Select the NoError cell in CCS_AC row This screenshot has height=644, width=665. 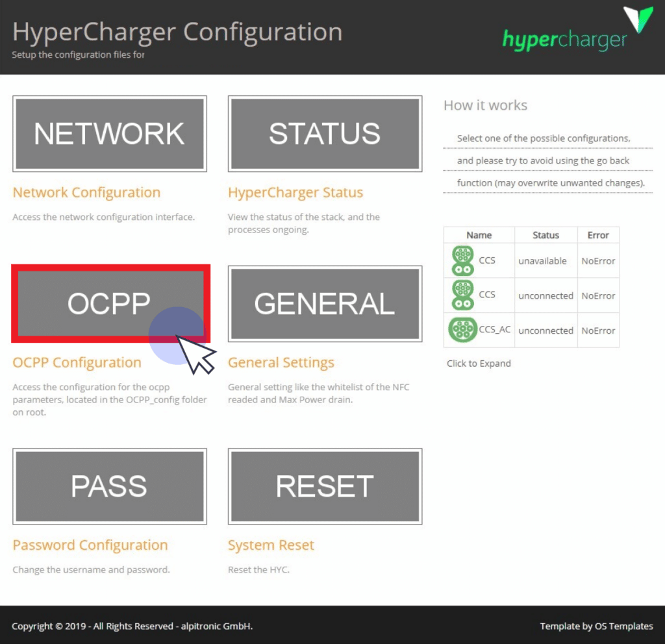[598, 330]
